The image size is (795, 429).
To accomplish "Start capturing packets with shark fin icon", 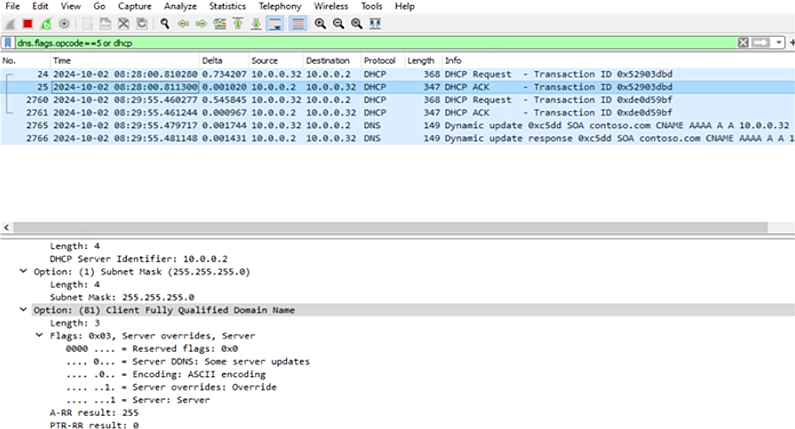I will coord(10,24).
